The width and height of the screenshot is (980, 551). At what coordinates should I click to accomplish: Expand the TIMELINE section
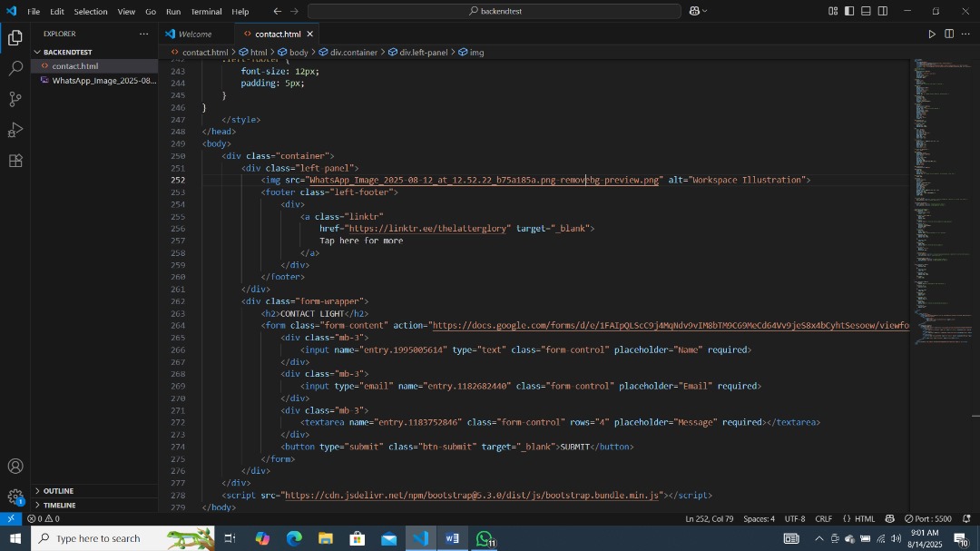[x=93, y=505]
